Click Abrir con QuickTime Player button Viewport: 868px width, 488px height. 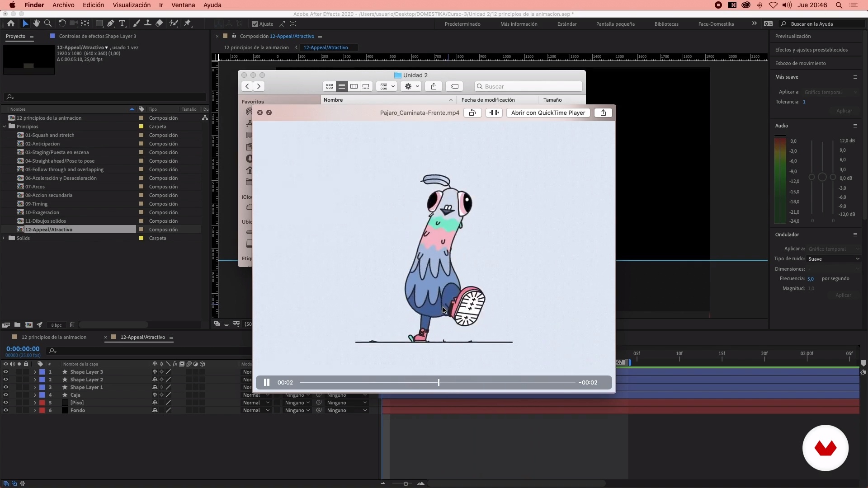(548, 113)
